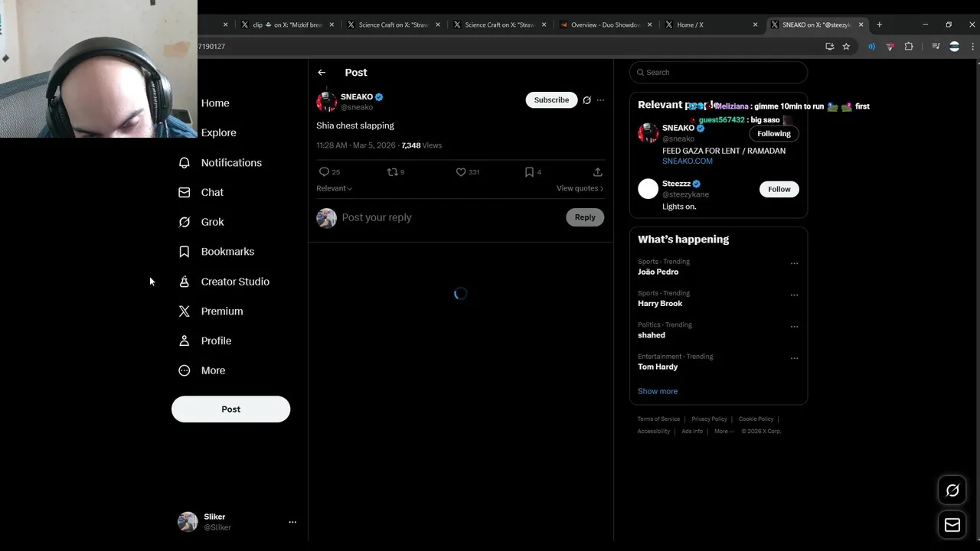This screenshot has height=551, width=980.
Task: Open Relevant replies sort dropdown
Action: 335,188
